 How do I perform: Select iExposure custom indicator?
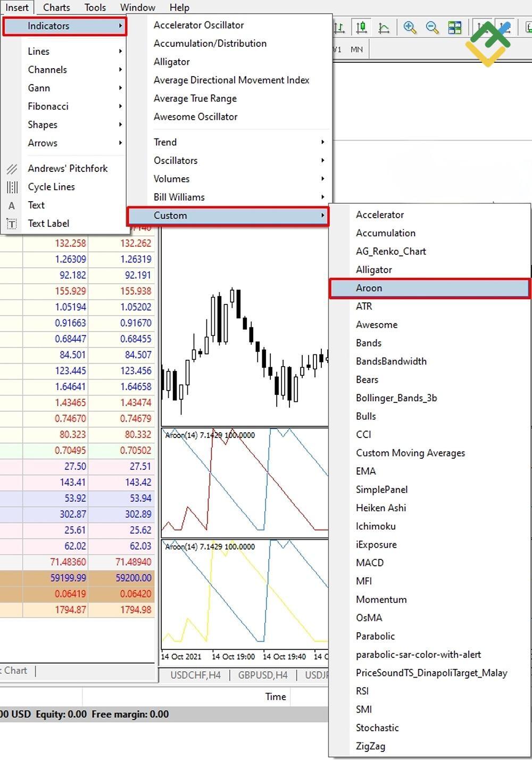tap(430, 545)
